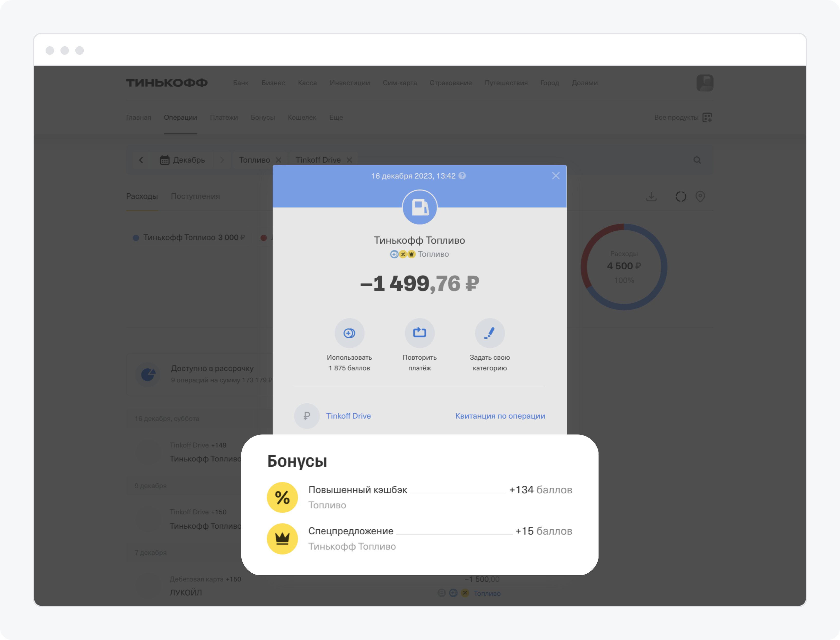Click the Топливо category label in popup
The image size is (840, 640).
[x=433, y=254]
